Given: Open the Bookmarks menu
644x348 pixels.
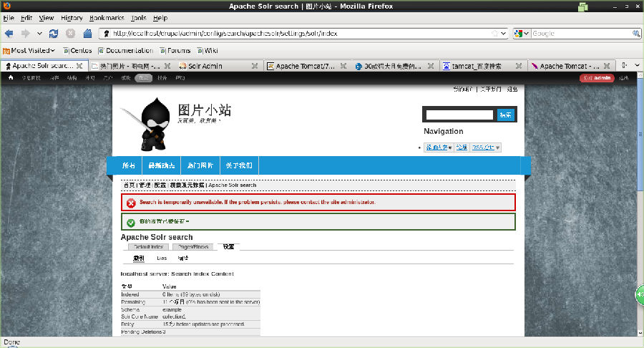Looking at the screenshot, I should coord(107,18).
